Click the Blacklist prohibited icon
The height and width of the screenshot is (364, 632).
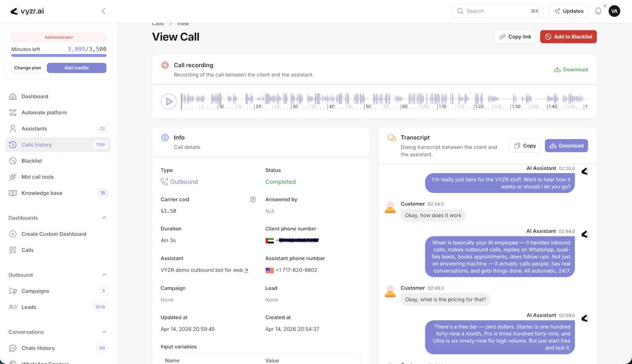tap(13, 161)
